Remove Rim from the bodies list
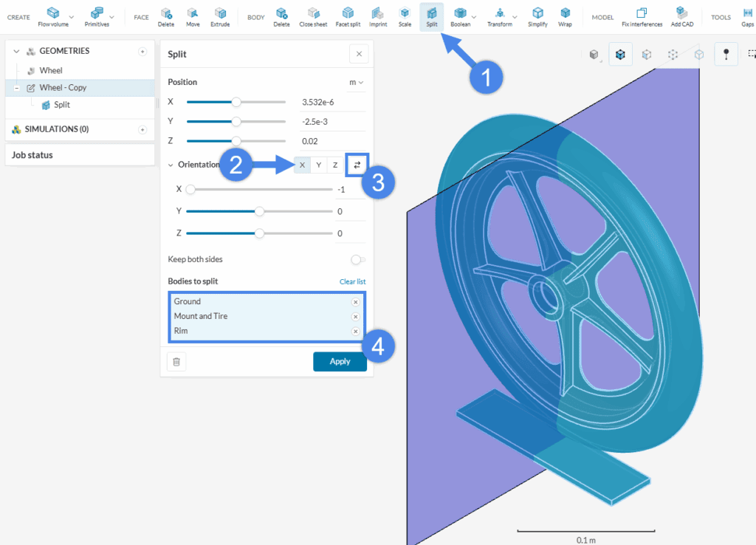Image resolution: width=756 pixels, height=545 pixels. point(356,330)
